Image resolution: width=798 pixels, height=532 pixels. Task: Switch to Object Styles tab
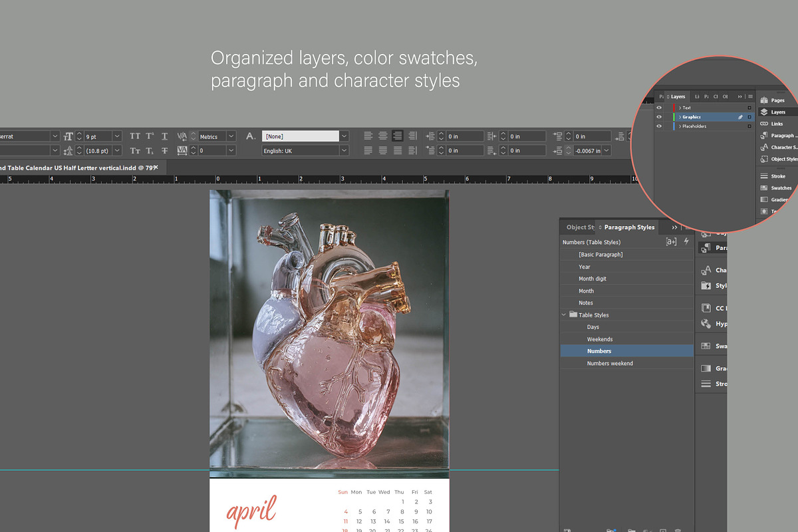point(580,227)
